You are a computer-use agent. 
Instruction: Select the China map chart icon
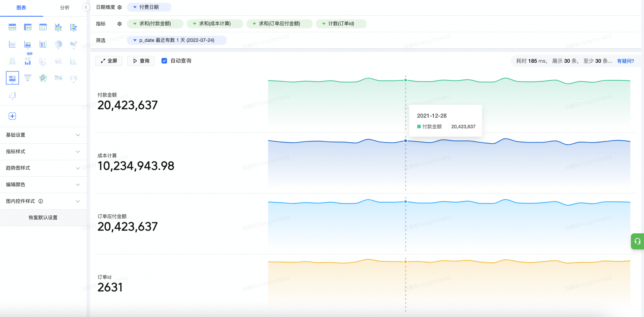pyautogui.click(x=74, y=44)
